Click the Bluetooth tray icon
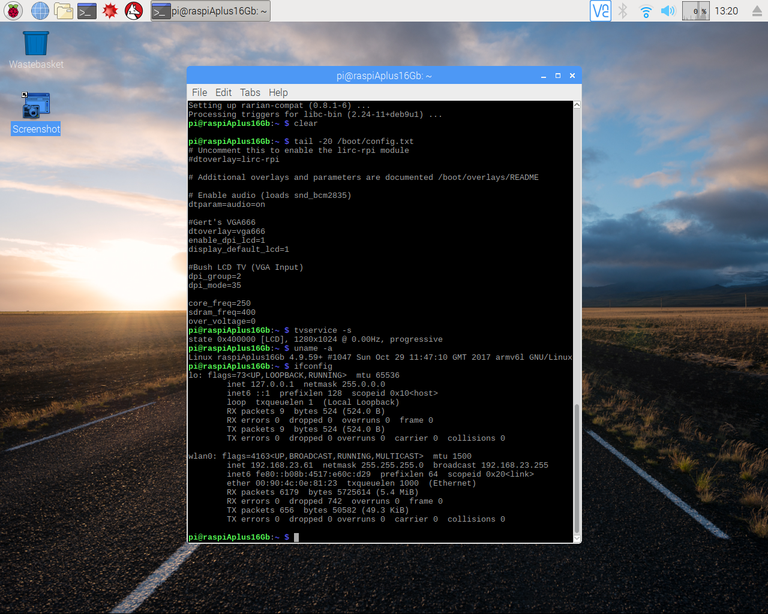768x614 pixels. 623,11
